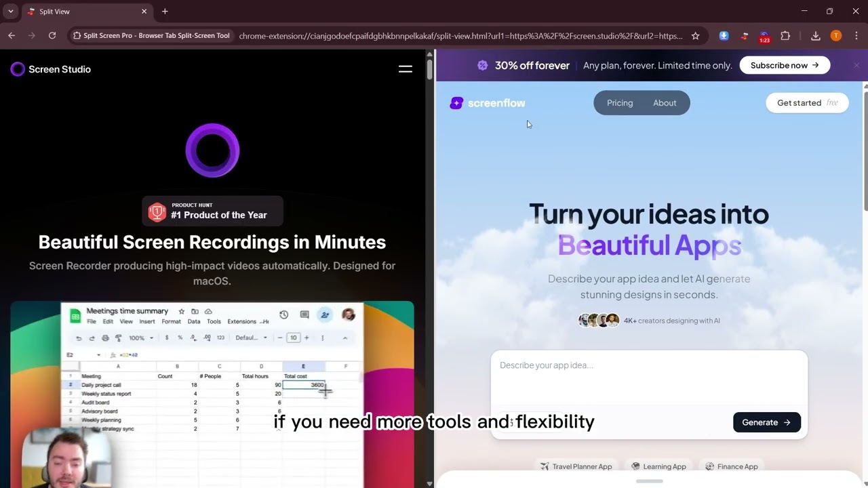Screen dimensions: 868x488
Task: Click the large purple ring logo
Action: click(212, 150)
